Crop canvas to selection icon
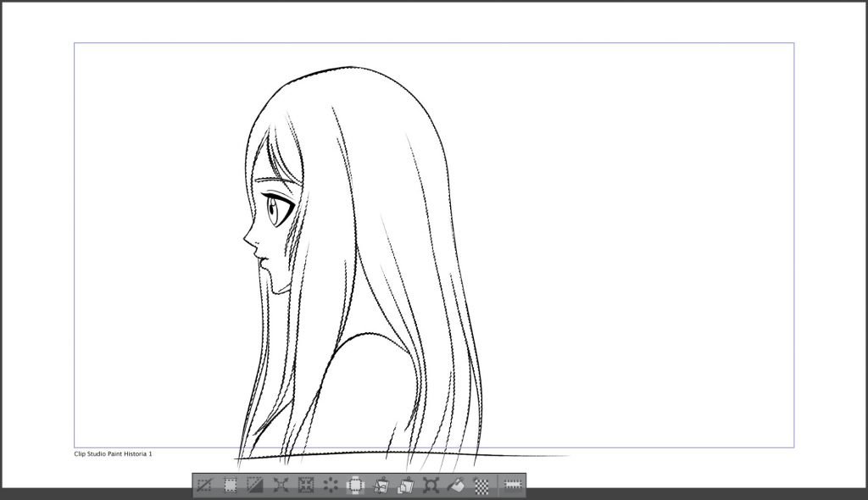This screenshot has width=868, height=500. coord(231,486)
